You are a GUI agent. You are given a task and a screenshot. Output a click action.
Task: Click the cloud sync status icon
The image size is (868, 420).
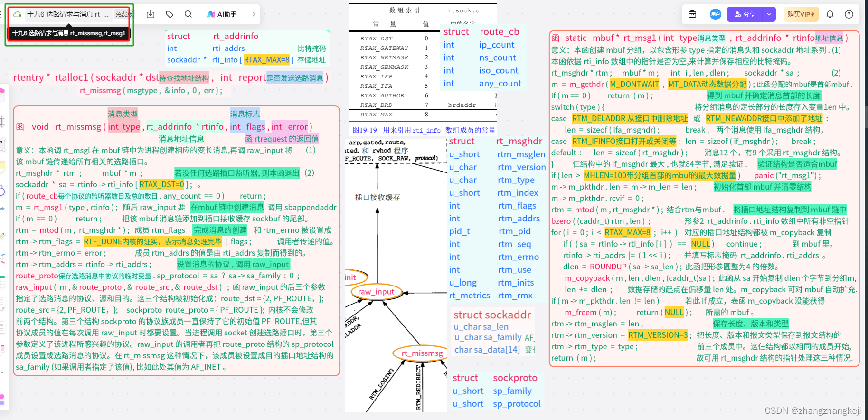click(x=18, y=14)
